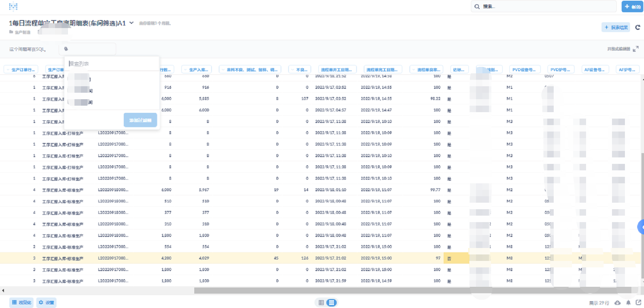
Task: Open the 不良... column header menu
Action: tap(299, 69)
